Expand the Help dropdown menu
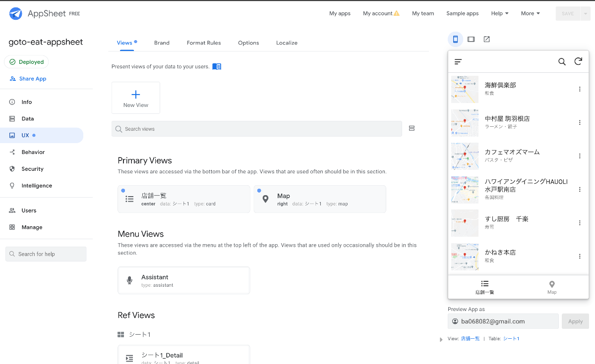Image resolution: width=595 pixels, height=364 pixels. 500,13
